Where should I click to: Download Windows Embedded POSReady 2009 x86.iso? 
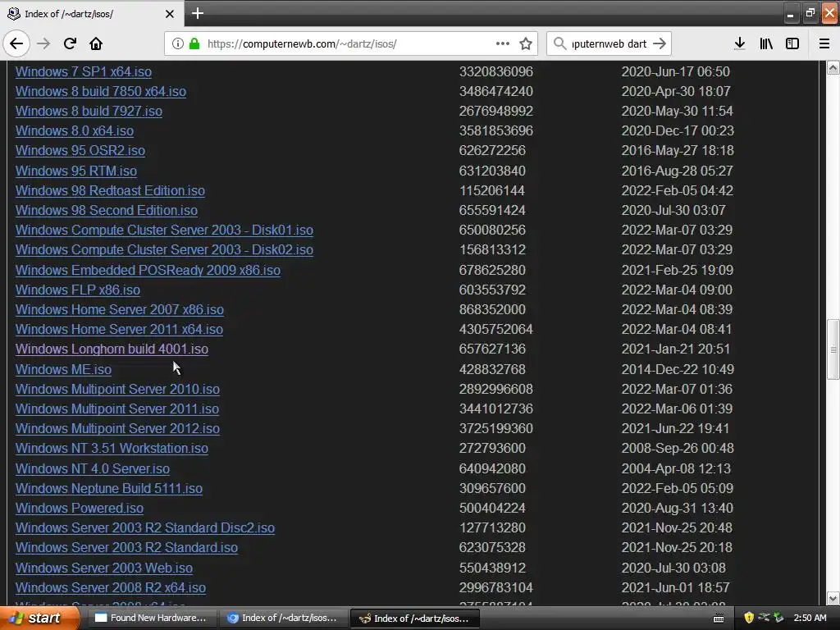coord(148,270)
